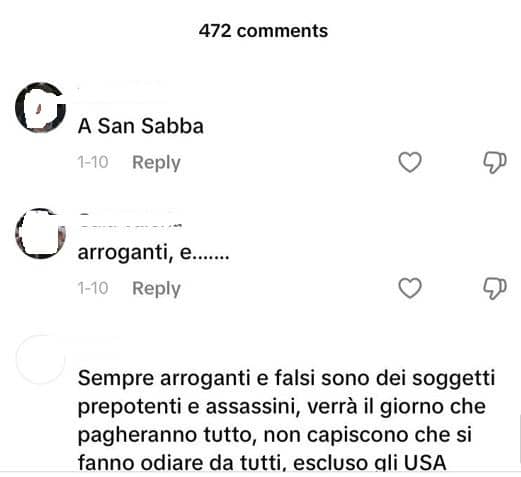Dislike the "A San Sabba" comment
Viewport: 521px width, 477px height.
coord(495,163)
